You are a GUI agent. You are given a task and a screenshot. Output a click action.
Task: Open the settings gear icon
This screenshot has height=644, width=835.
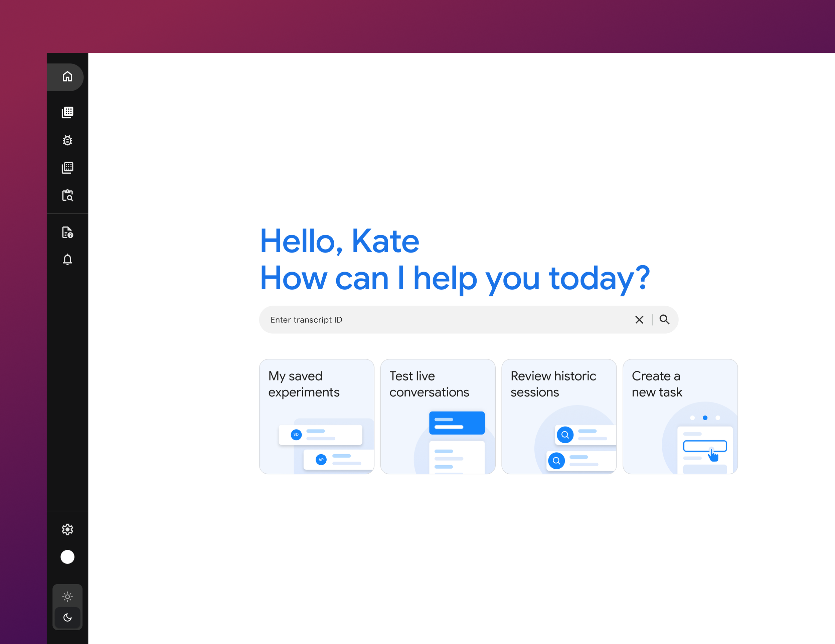(67, 529)
